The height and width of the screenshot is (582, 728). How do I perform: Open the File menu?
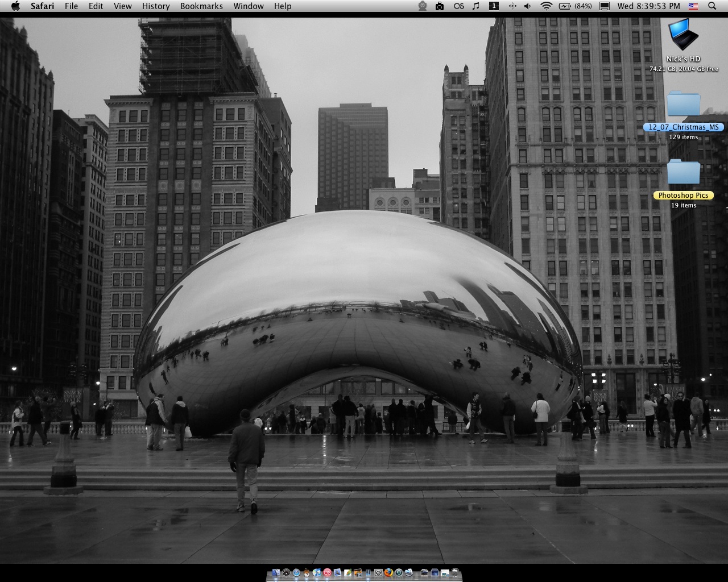click(71, 6)
